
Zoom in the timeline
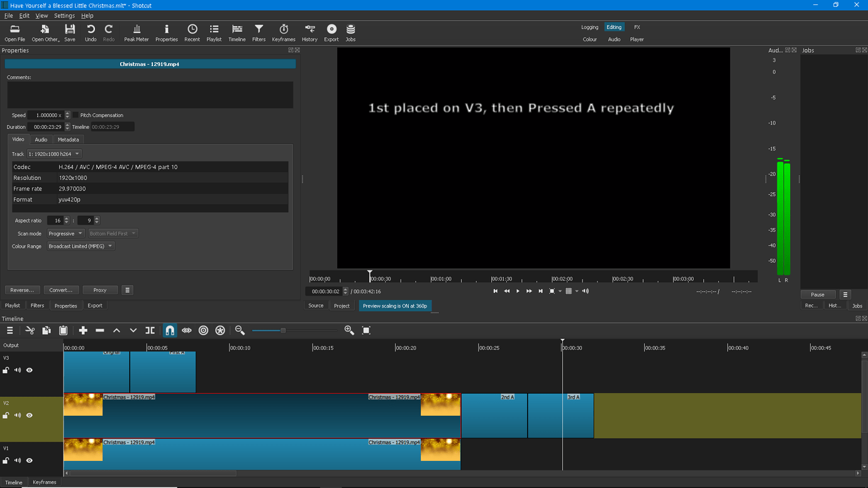click(349, 331)
